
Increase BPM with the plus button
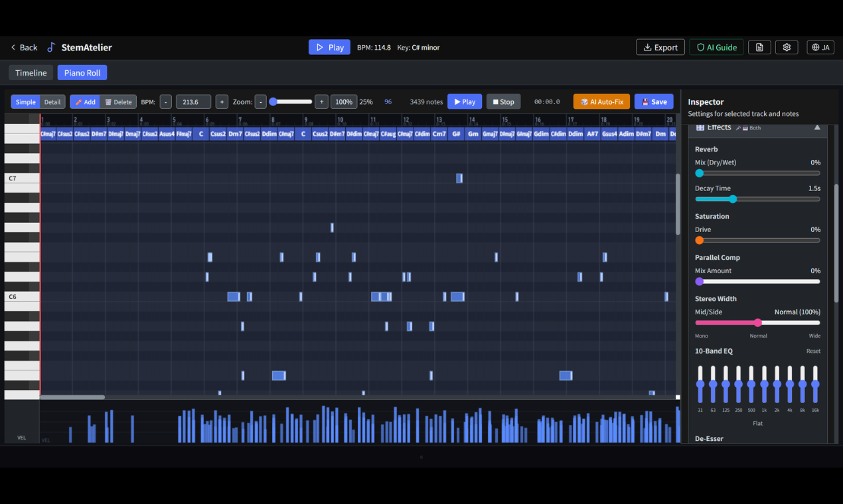[222, 102]
